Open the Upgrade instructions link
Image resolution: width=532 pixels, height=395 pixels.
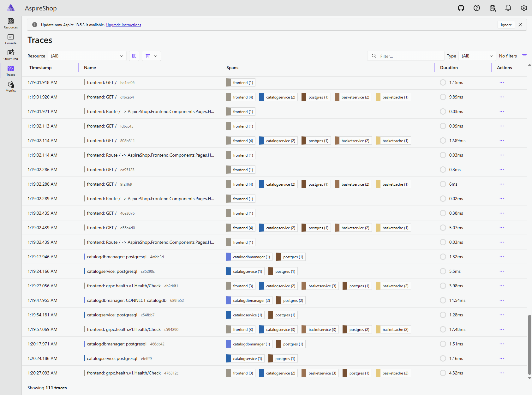pos(123,25)
